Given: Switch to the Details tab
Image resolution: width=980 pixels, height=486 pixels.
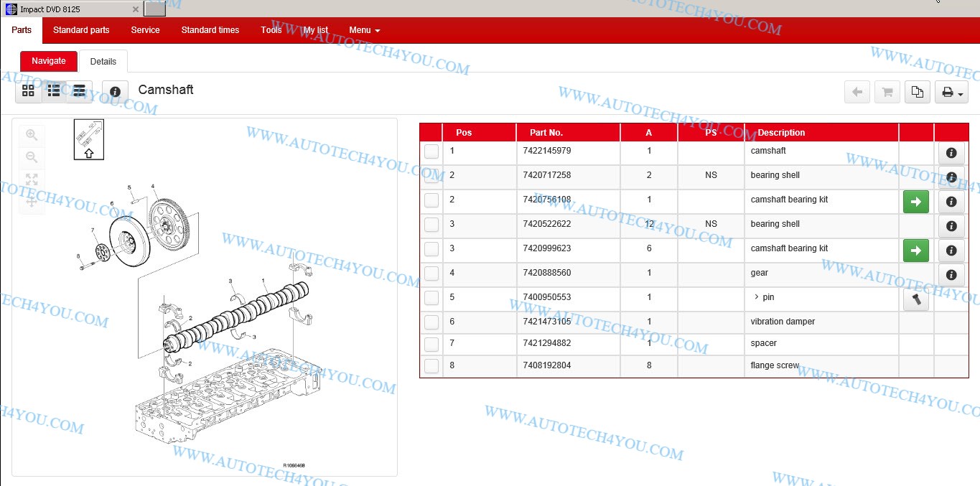Looking at the screenshot, I should [103, 62].
